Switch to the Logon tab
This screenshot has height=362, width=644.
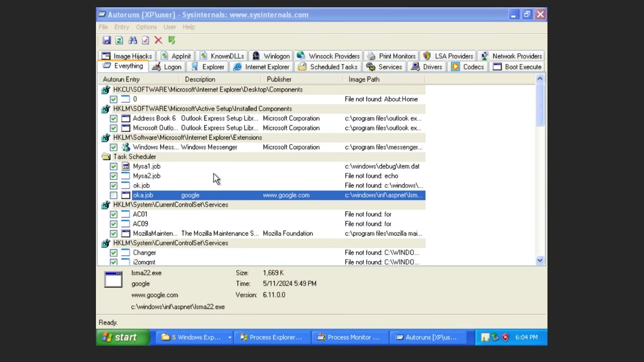(167, 67)
